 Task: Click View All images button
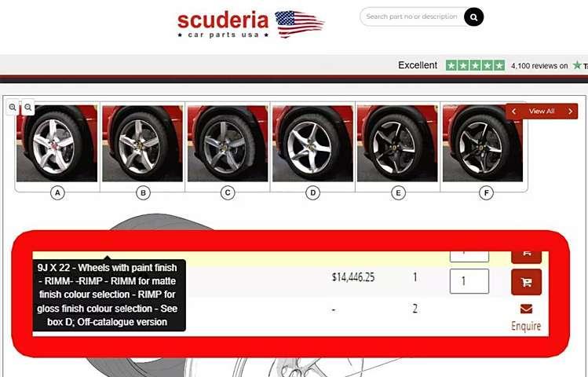[x=542, y=112]
